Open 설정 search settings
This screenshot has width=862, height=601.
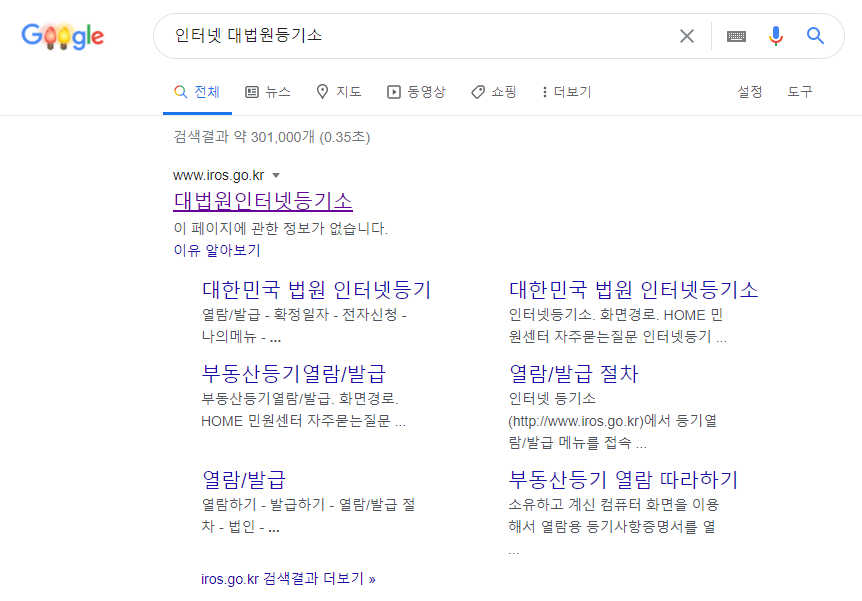pos(750,92)
